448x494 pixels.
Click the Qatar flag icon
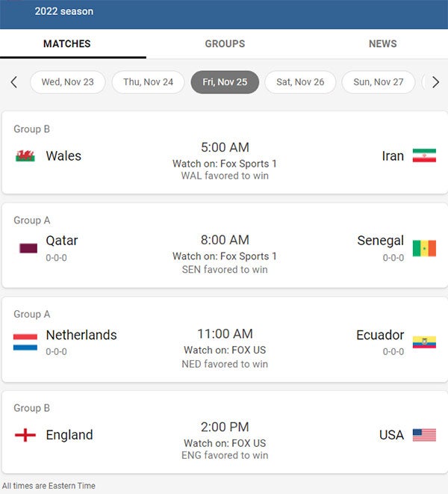tap(28, 248)
